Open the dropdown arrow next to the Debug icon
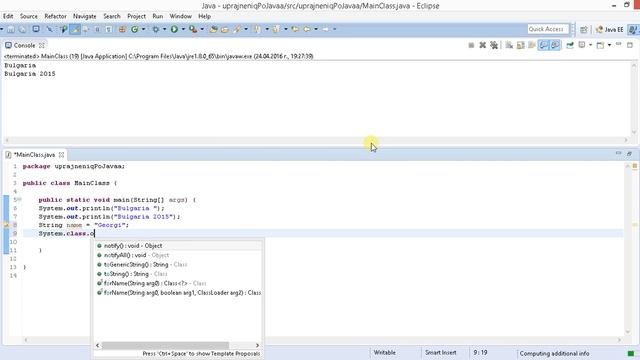This screenshot has height=360, width=640. (x=164, y=29)
